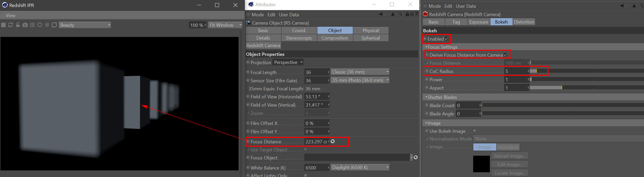This screenshot has width=644, height=177.
Task: Open the View menu in Redshift IPR
Action: coord(10,15)
